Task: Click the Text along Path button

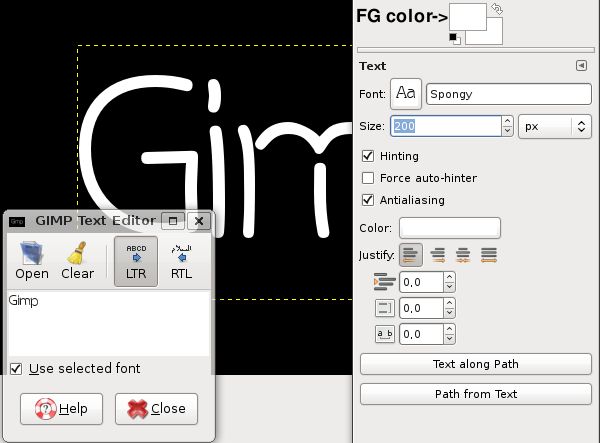Action: (476, 364)
